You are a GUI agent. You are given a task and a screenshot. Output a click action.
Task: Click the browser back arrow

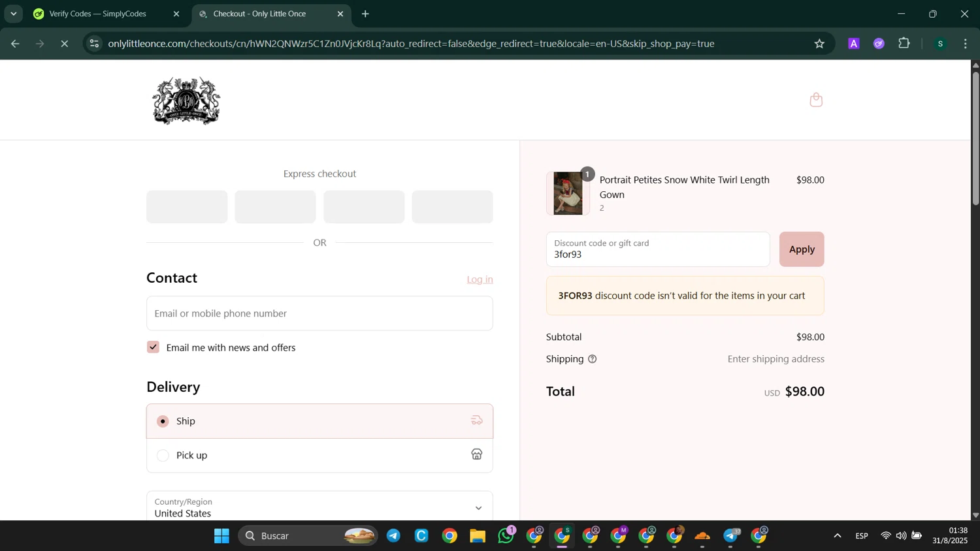click(15, 44)
